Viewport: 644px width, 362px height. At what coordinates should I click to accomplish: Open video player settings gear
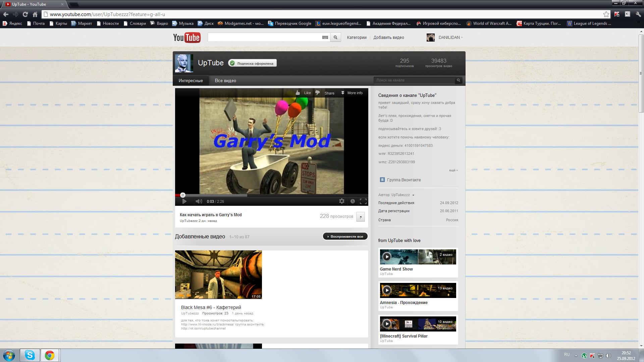click(x=341, y=201)
